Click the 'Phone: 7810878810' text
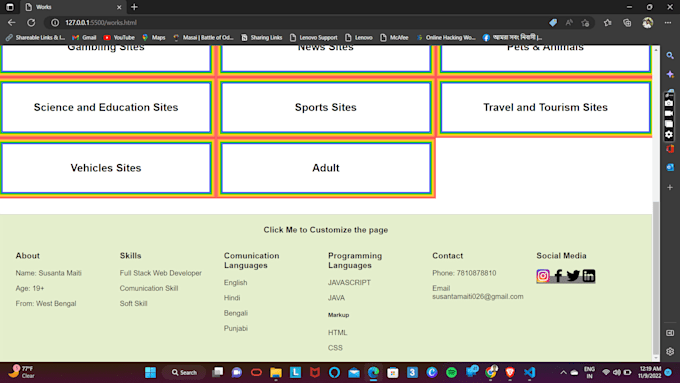This screenshot has width=680, height=383. click(464, 273)
